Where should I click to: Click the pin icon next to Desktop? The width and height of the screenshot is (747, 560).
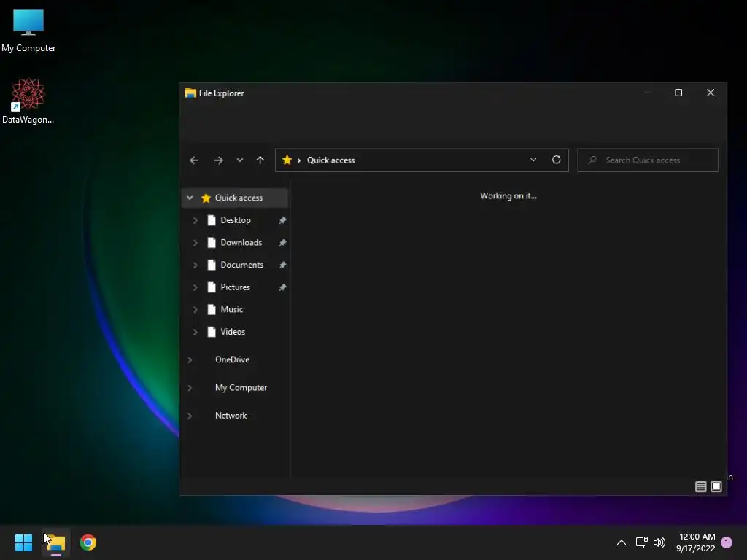click(x=282, y=220)
